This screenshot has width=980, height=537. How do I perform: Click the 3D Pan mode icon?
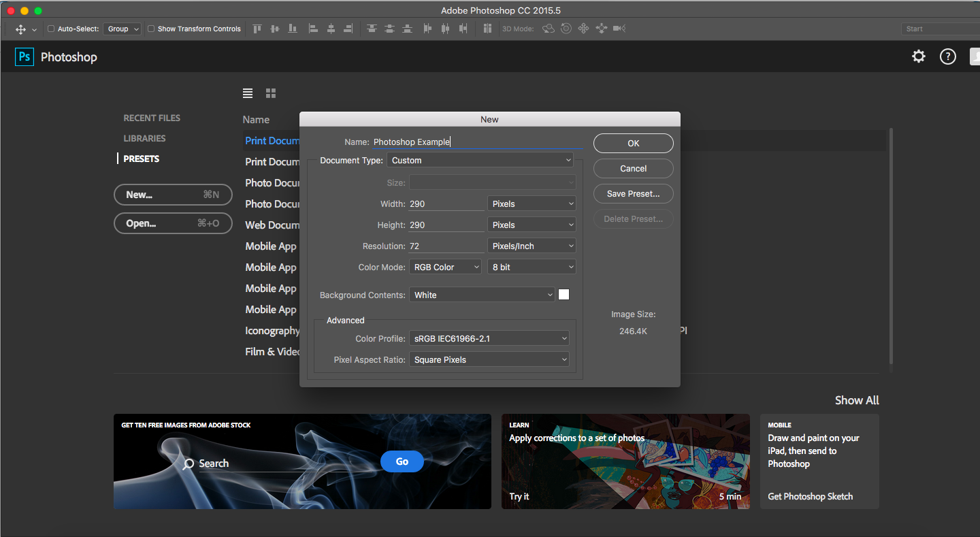[583, 29]
